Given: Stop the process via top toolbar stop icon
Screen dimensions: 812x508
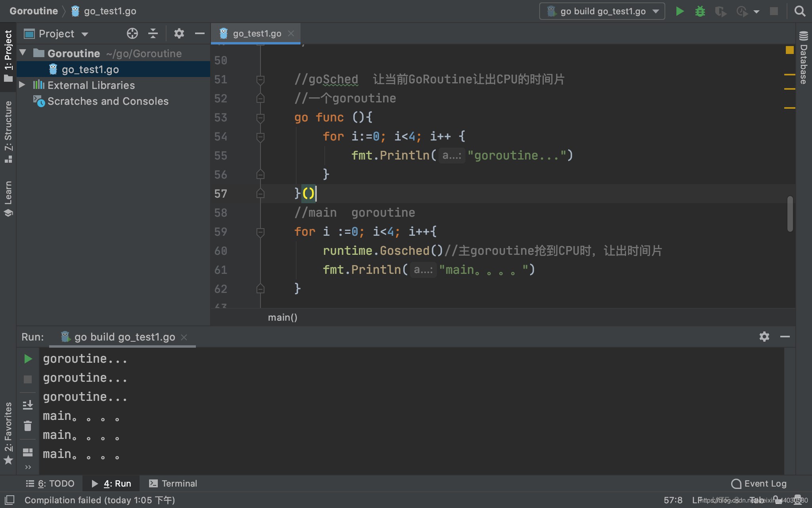Looking at the screenshot, I should coord(774,11).
